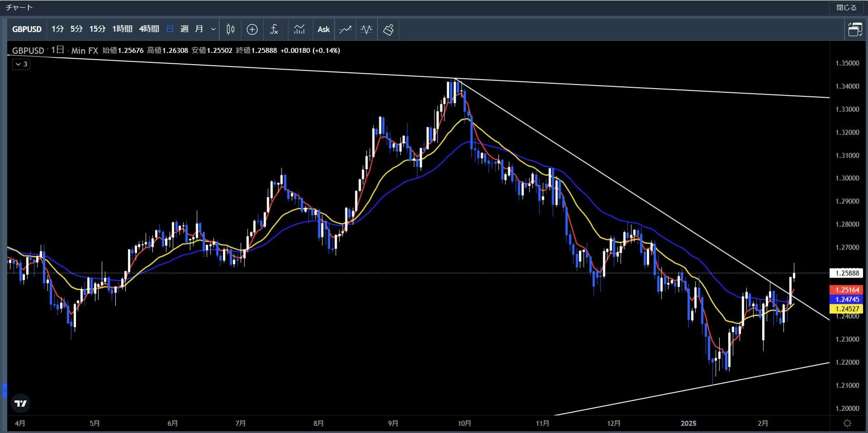Click the compare/add symbol plus icon
Image resolution: width=868 pixels, height=433 pixels.
pyautogui.click(x=252, y=29)
